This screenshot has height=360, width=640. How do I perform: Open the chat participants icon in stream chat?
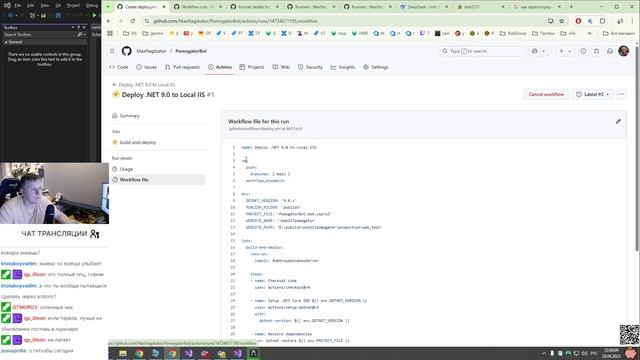click(95, 234)
